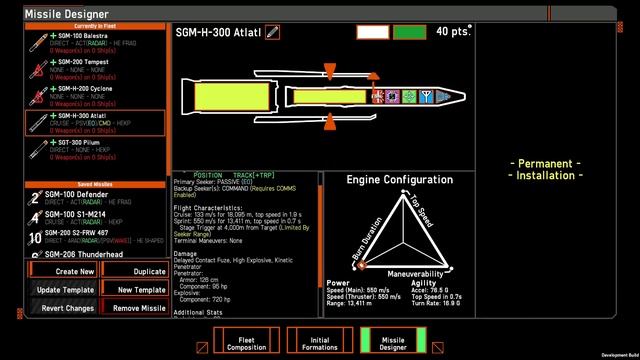Select the grey nose cone seeker socket
The height and width of the screenshot is (360, 640).
tap(444, 97)
